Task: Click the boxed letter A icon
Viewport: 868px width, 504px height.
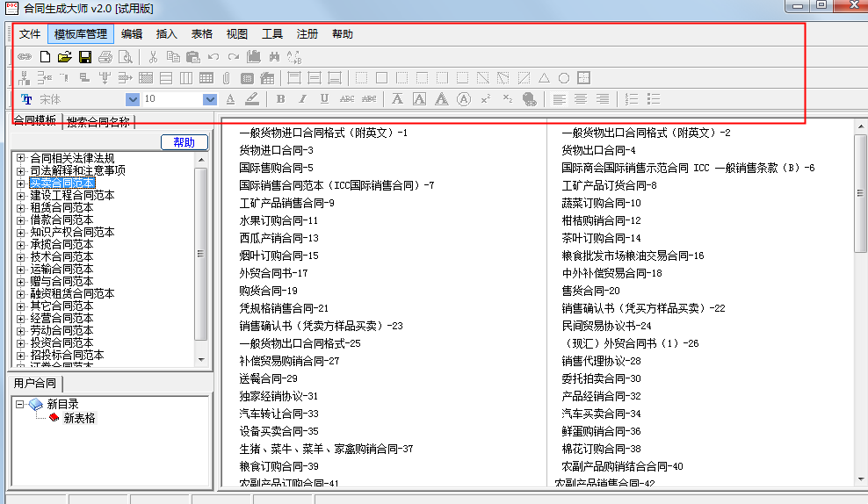Action: (x=420, y=99)
